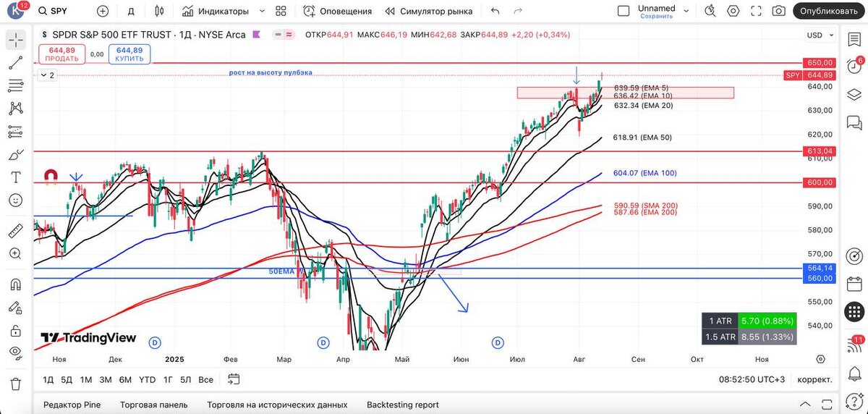Open the Торговая панель tab
868x414 pixels.
[154, 405]
